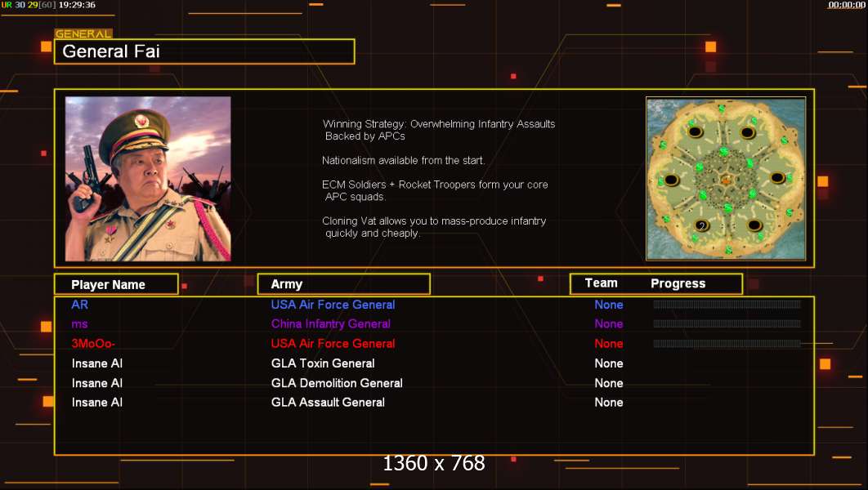Click AR's loading progress bar
Screen dimensions: 868x490
(x=727, y=304)
